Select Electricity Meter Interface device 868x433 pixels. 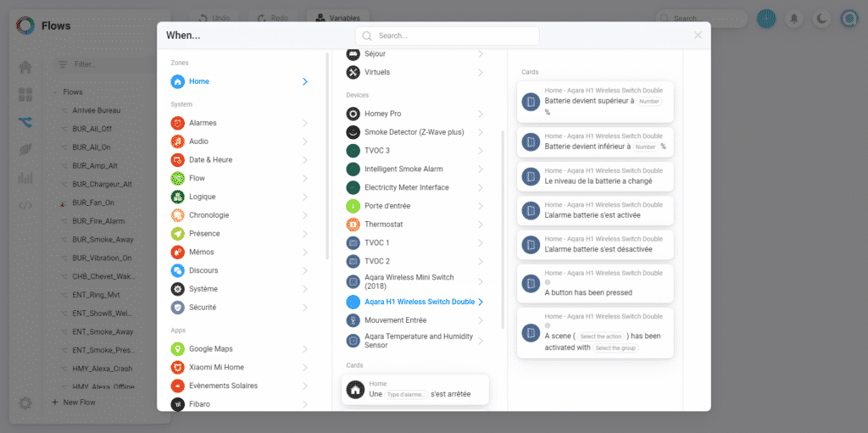pos(415,187)
